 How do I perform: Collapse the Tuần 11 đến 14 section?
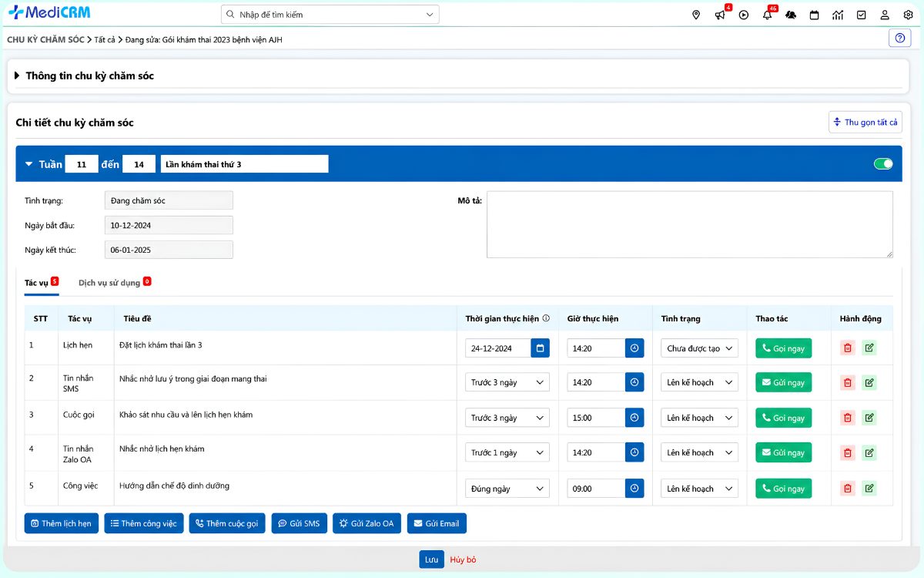coord(29,164)
